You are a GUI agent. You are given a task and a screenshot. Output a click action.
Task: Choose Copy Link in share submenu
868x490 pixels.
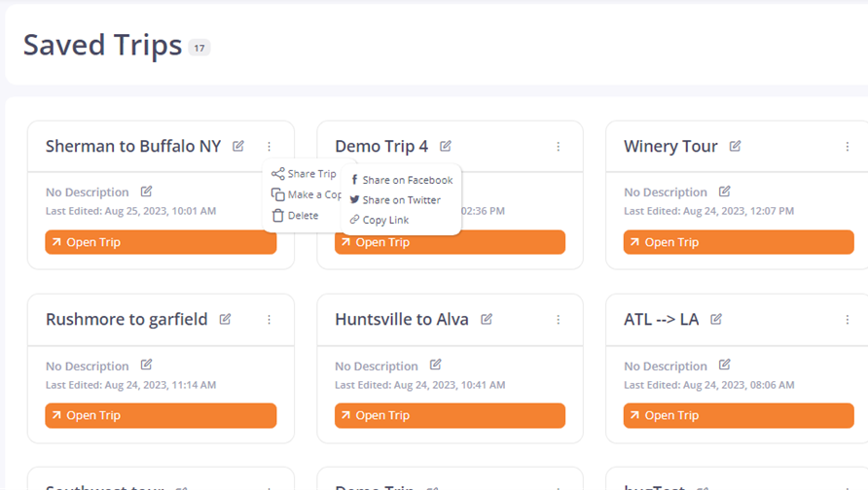pos(380,220)
